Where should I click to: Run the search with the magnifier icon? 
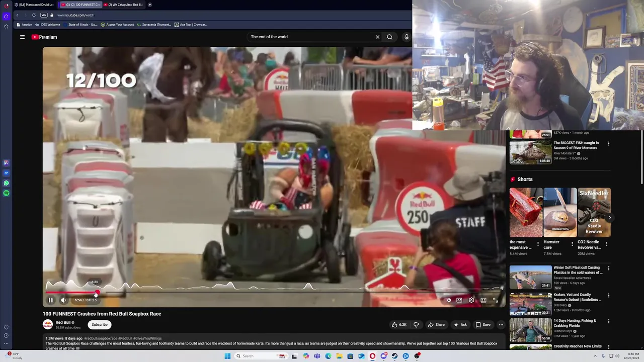(x=389, y=37)
